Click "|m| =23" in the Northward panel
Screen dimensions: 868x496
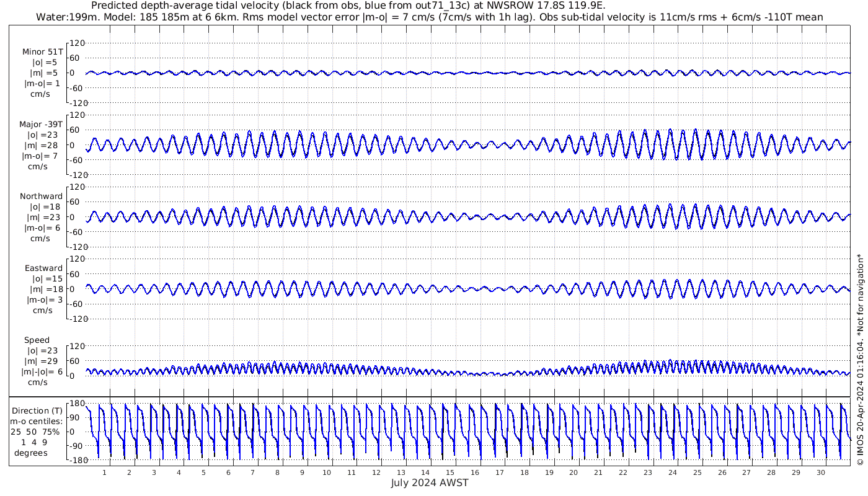click(x=42, y=218)
